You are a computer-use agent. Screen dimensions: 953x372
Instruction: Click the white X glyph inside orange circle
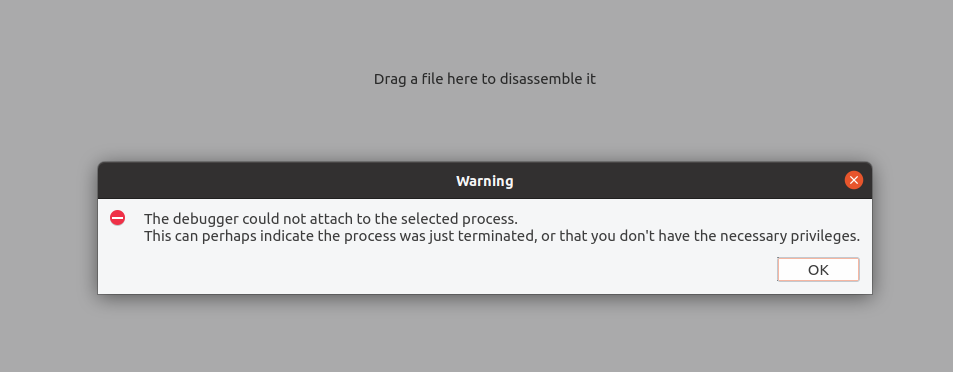pos(854,180)
